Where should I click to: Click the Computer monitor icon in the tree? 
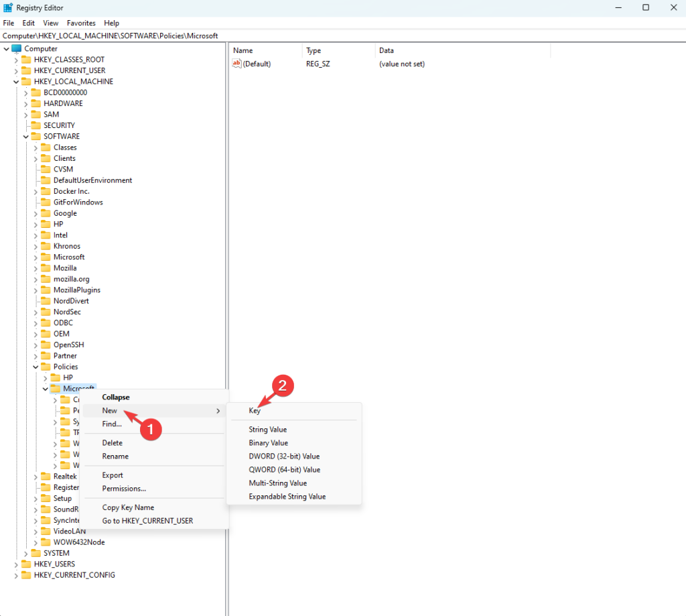[x=17, y=49]
